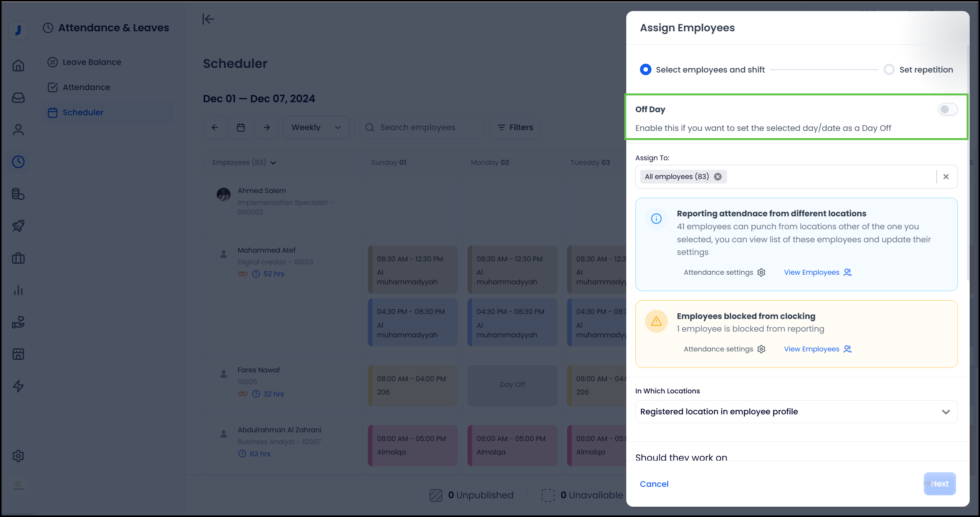Click the Next button
This screenshot has height=517, width=980.
coord(939,484)
